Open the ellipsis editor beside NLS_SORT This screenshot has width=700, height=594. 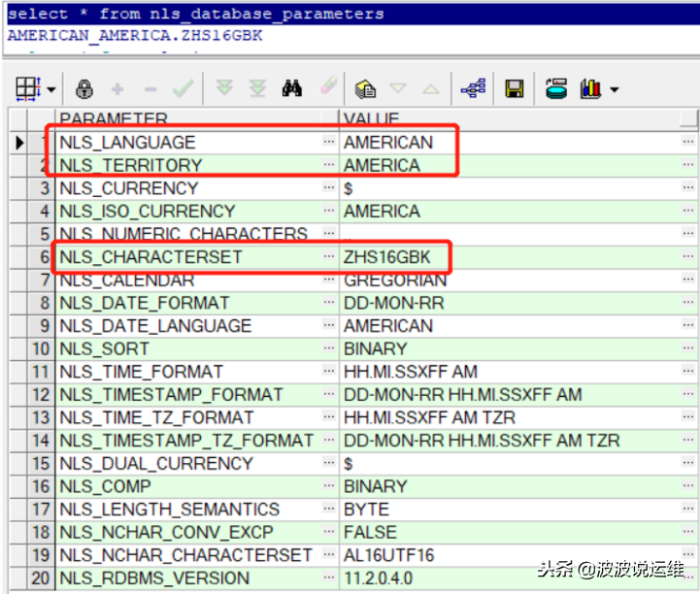pos(329,347)
